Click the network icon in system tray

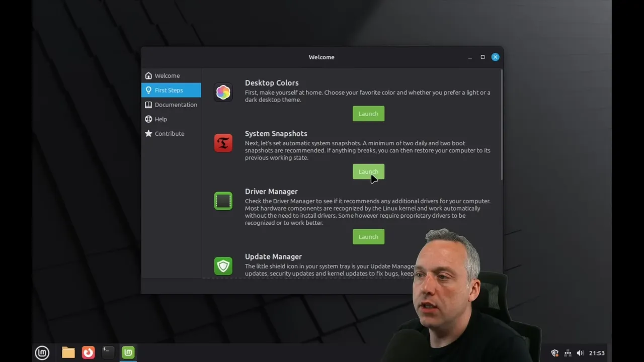click(568, 353)
